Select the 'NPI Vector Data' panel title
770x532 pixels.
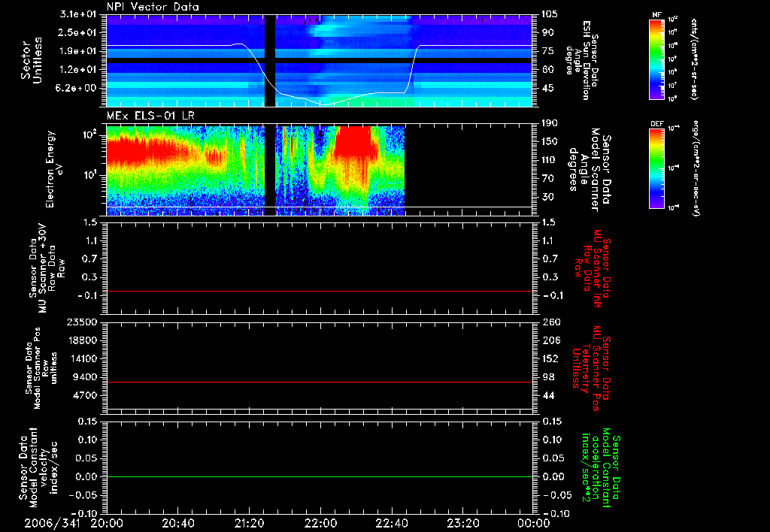coord(153,7)
